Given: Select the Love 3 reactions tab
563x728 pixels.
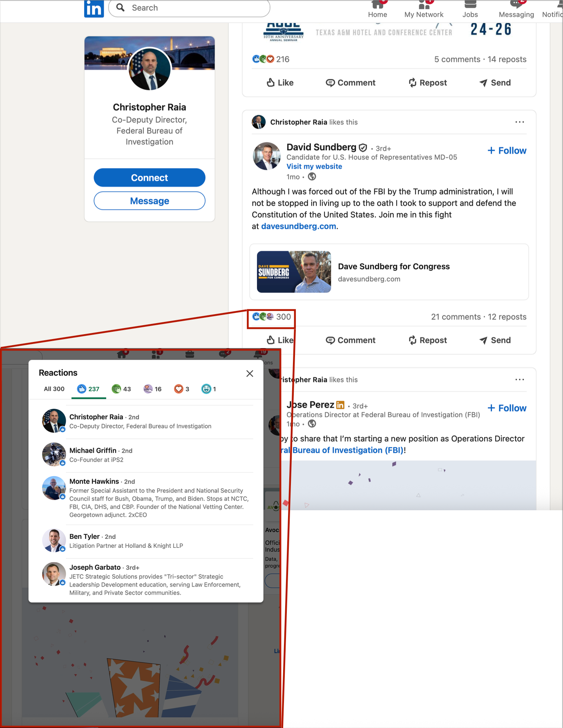Looking at the screenshot, I should [182, 389].
